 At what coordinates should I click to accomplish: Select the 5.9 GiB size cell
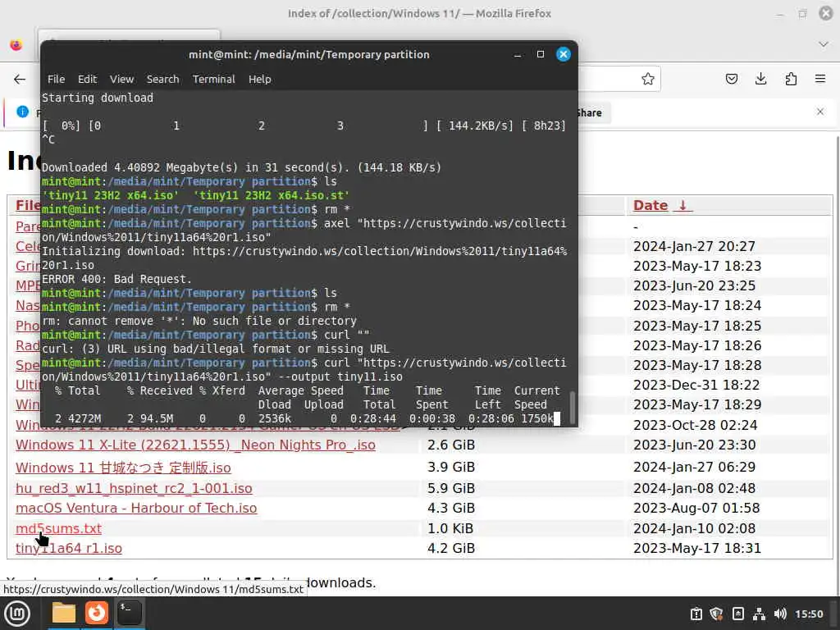[451, 488]
